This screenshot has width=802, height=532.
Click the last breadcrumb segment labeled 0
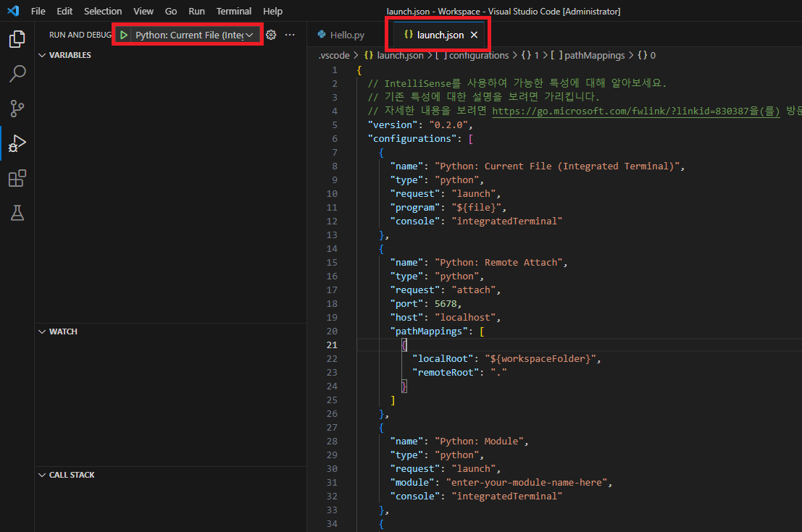646,55
